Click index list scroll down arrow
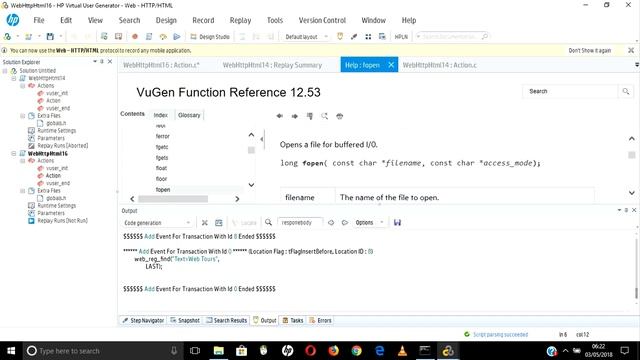Viewport: 640px width, 360px height. pyautogui.click(x=251, y=185)
